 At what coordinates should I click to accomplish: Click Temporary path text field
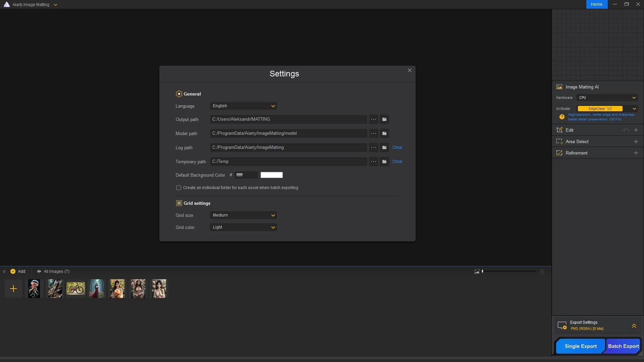coord(288,162)
